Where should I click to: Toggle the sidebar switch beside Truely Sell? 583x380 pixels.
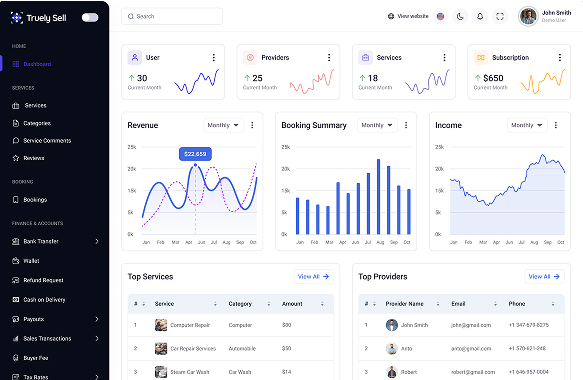tap(90, 17)
